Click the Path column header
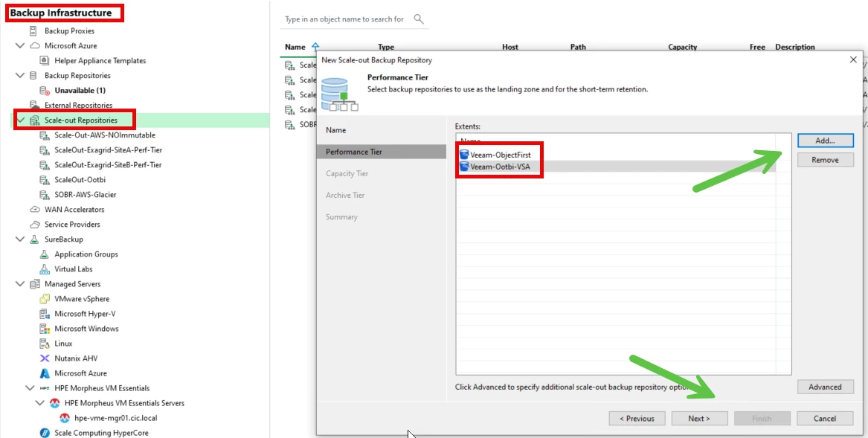868x438 pixels. [578, 47]
